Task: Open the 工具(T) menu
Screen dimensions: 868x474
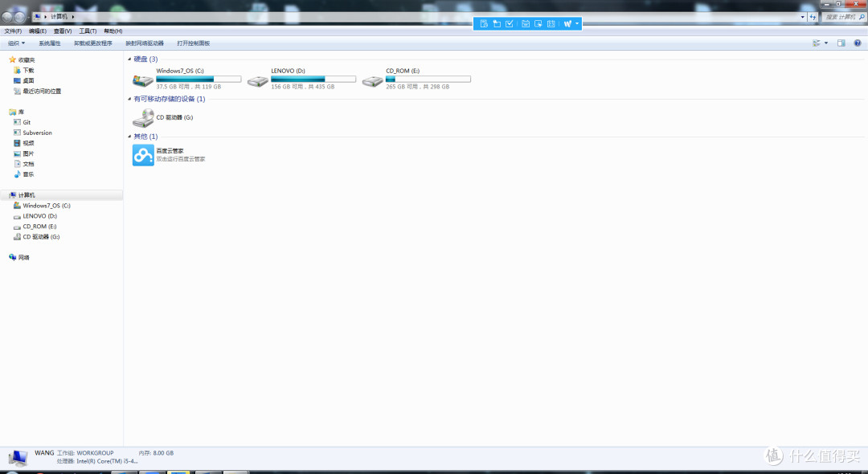Action: [x=88, y=31]
